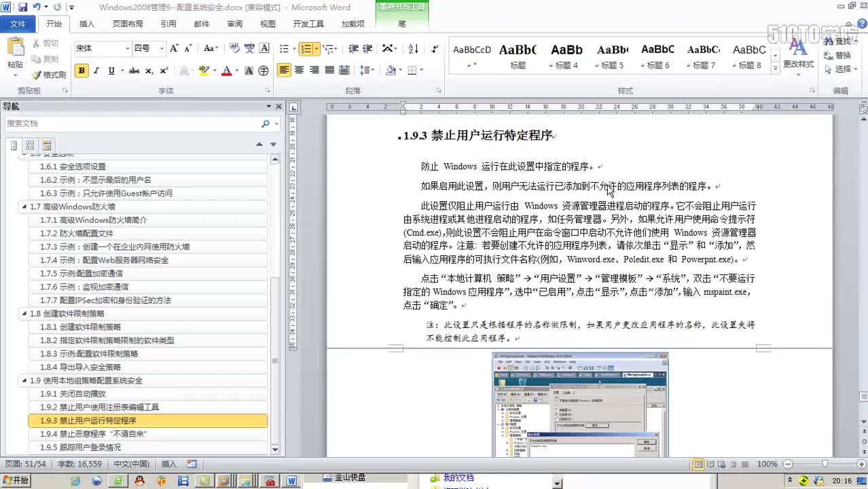Collapse 1.7 高级Windows防火墙 section
The image size is (868, 489).
(x=25, y=207)
